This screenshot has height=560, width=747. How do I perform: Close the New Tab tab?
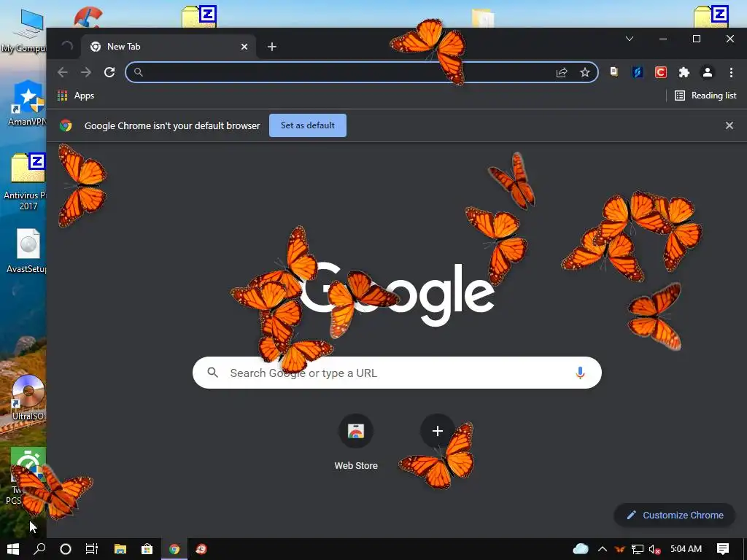tap(244, 47)
